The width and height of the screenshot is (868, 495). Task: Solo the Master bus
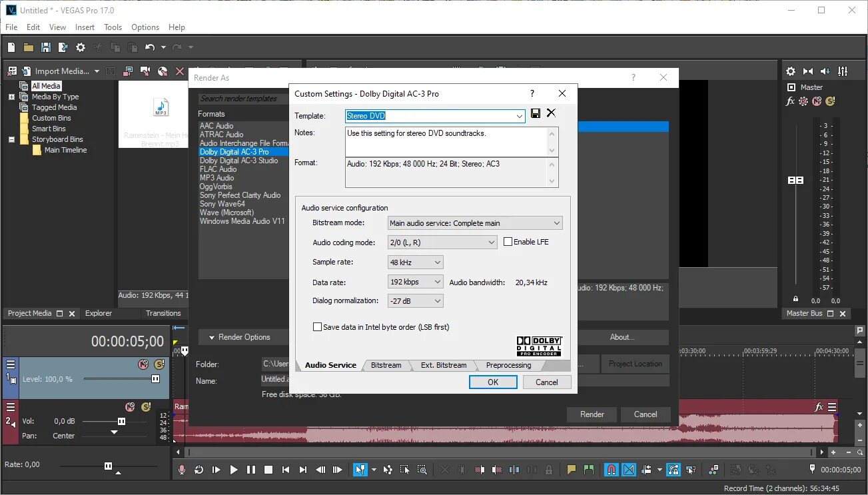[830, 101]
